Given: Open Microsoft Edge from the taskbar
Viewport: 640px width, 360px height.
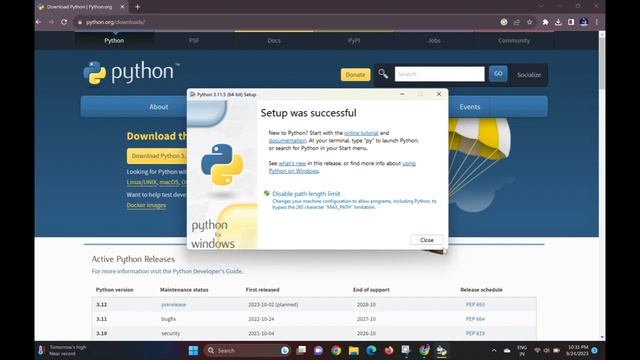Looking at the screenshot, I should [371, 350].
